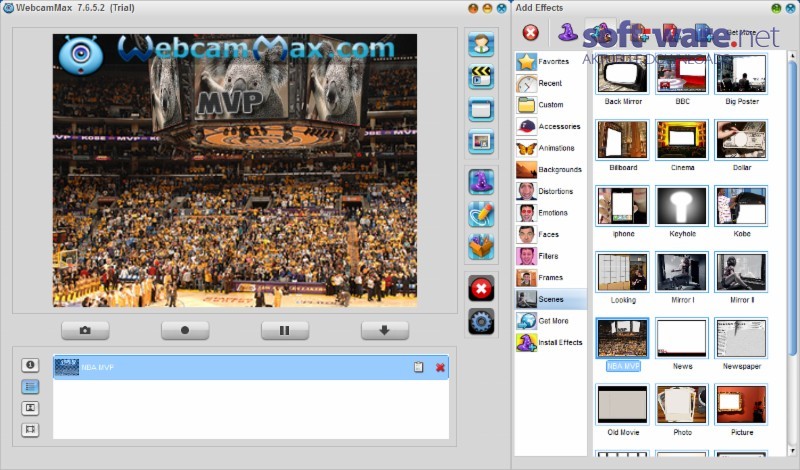Screen dimensions: 800x470
Task: Select the News scene thumbnail
Action: click(x=682, y=338)
